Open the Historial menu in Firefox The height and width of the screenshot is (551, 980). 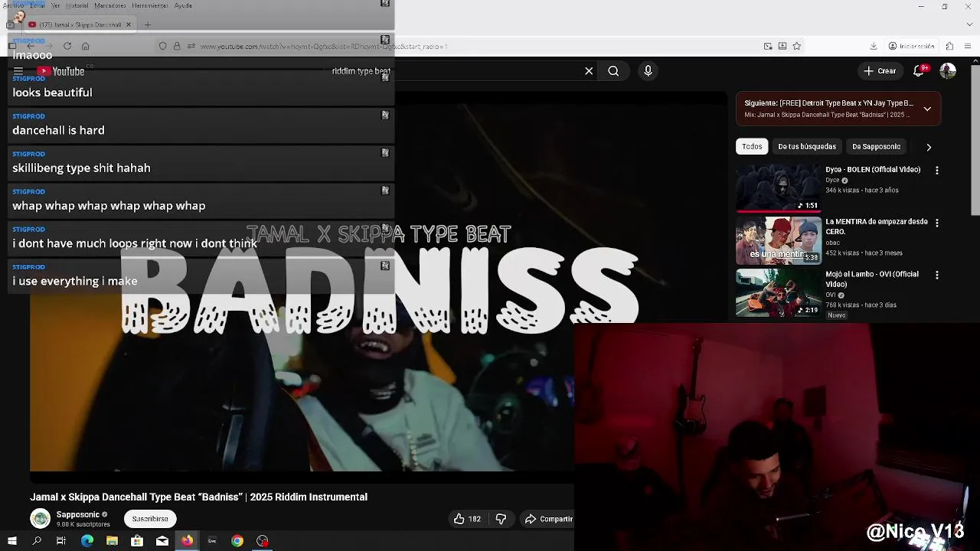[77, 5]
